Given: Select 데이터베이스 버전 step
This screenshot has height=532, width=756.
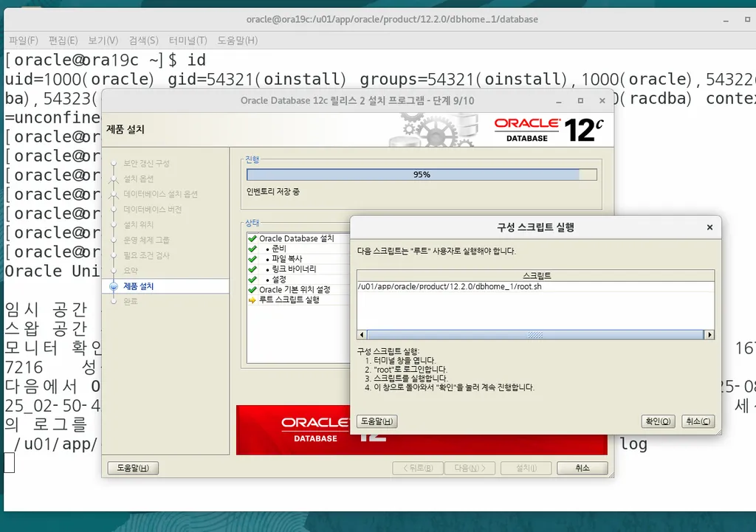Looking at the screenshot, I should click(152, 210).
